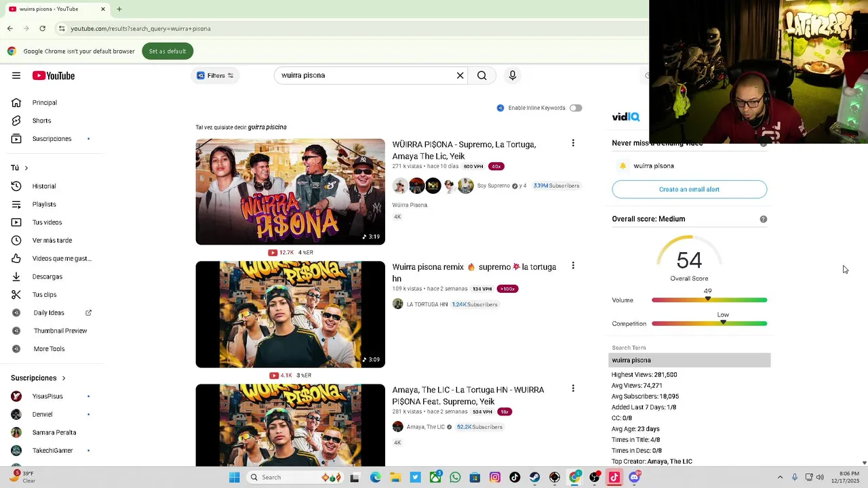
Task: Click the magnifier search button
Action: [x=481, y=75]
